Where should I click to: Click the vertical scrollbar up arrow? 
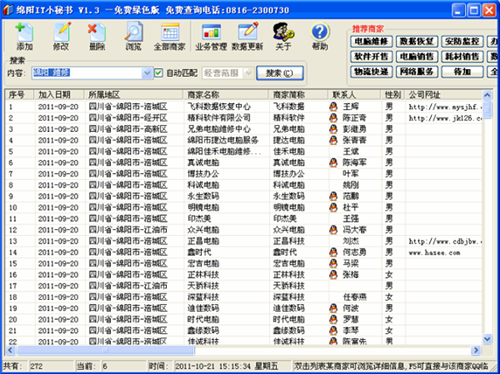[x=487, y=95]
